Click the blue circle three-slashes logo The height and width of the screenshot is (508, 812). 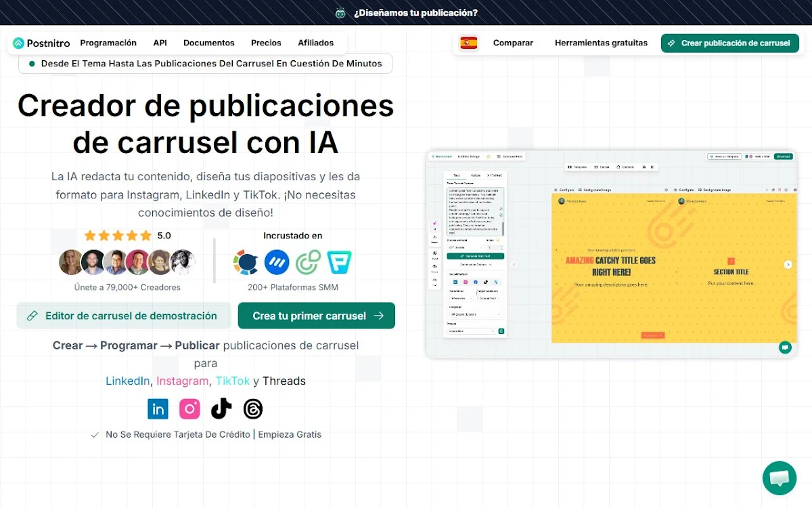(x=277, y=261)
